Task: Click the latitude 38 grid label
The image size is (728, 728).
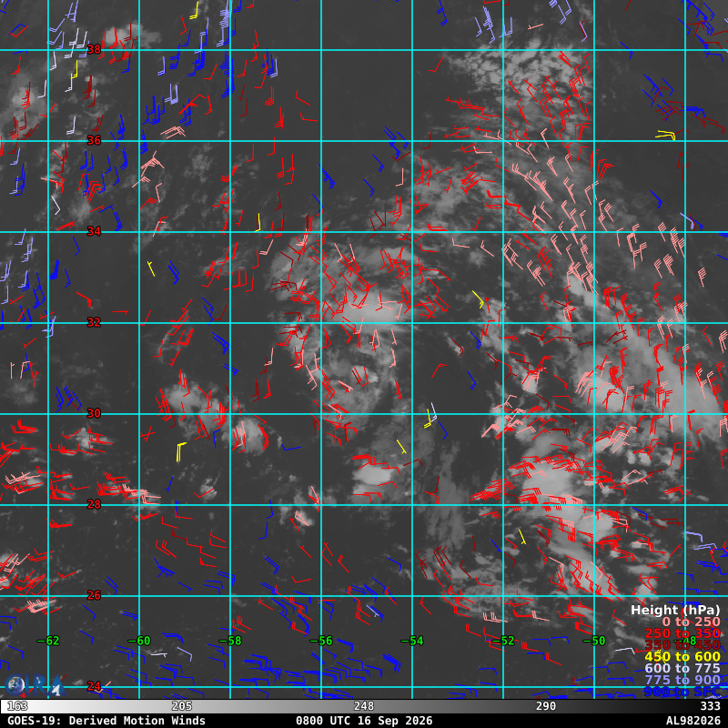Action: coord(94,49)
